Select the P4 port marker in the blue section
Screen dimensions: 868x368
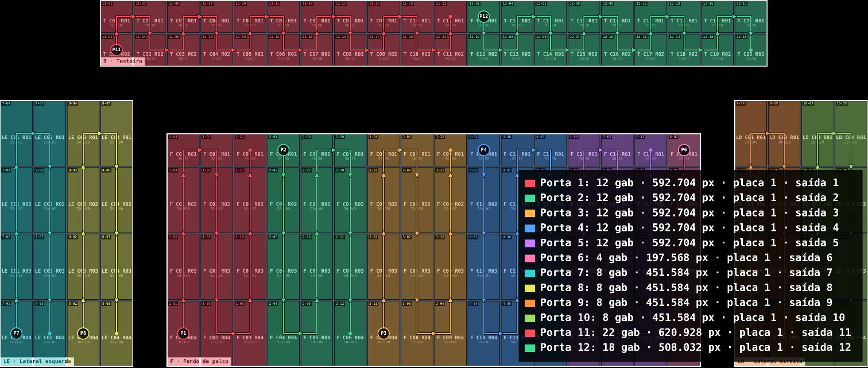tap(483, 150)
